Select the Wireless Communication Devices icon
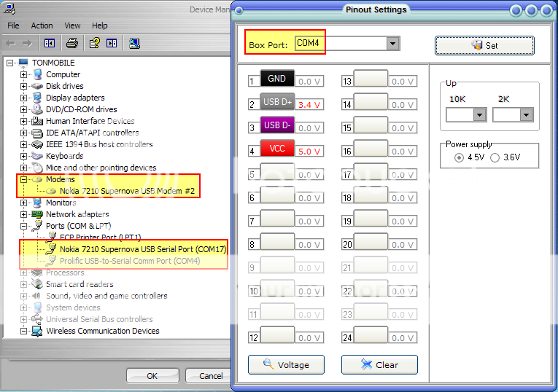This screenshot has width=558, height=392. (x=37, y=331)
